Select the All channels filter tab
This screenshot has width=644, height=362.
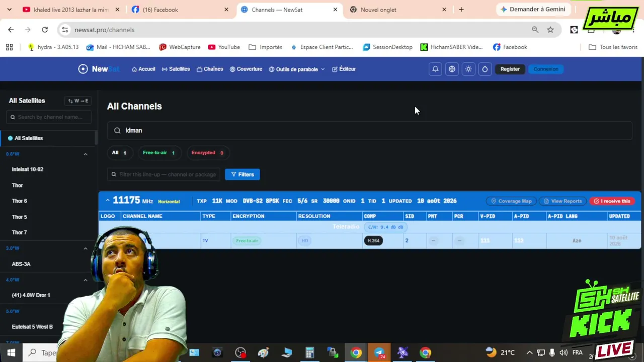pyautogui.click(x=119, y=153)
